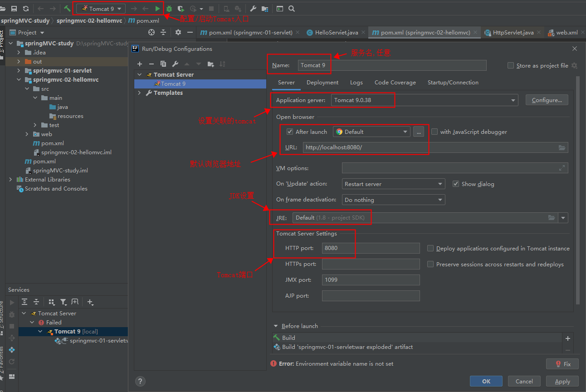Click Open in New Tab icon in Services toolbar
Image resolution: width=586 pixels, height=392 pixels.
tap(75, 302)
